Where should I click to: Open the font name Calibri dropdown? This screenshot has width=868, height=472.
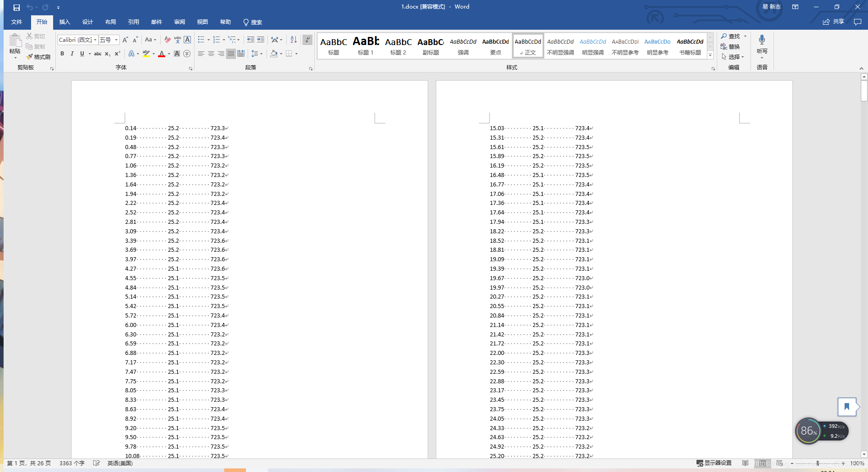pos(95,40)
